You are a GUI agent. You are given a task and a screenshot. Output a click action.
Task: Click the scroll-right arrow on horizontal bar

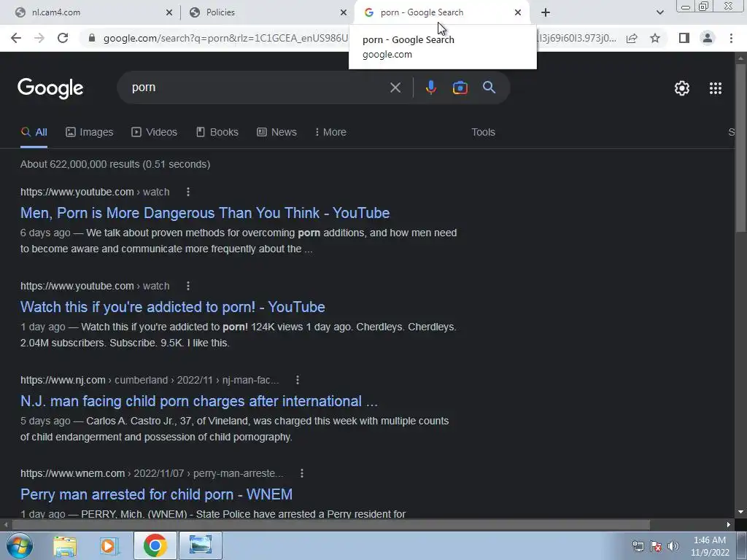729,525
